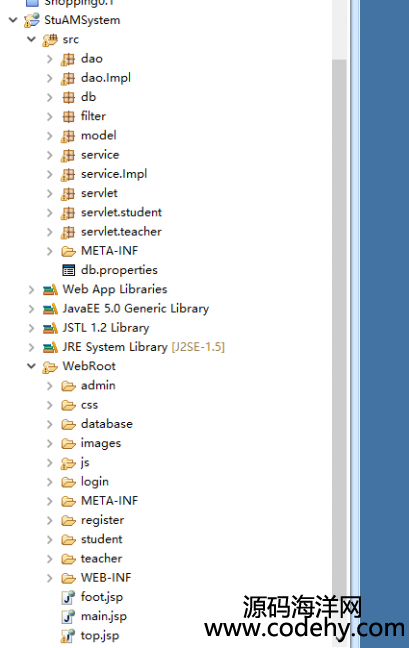This screenshot has width=409, height=648.
Task: Click the dao.Impl package icon
Action: pos(68,78)
